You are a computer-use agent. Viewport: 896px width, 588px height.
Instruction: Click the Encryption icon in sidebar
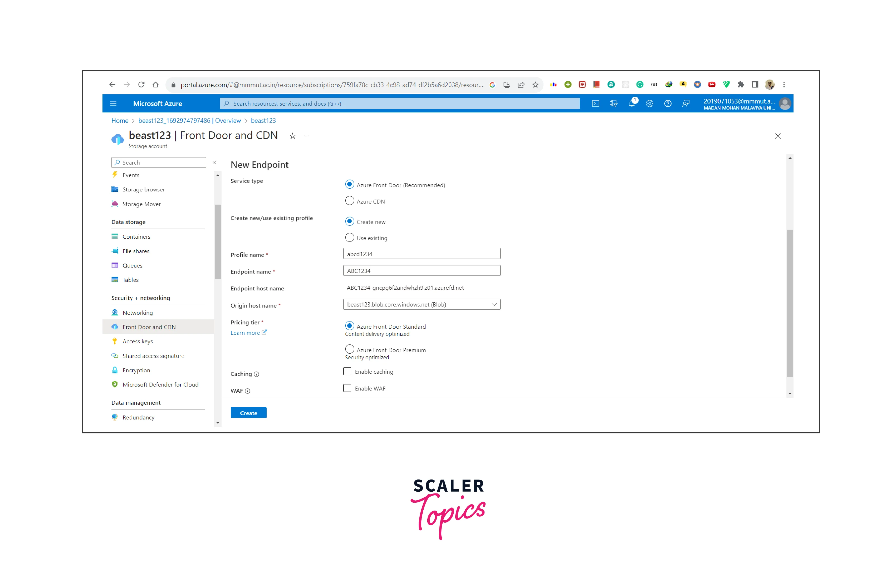pos(116,369)
